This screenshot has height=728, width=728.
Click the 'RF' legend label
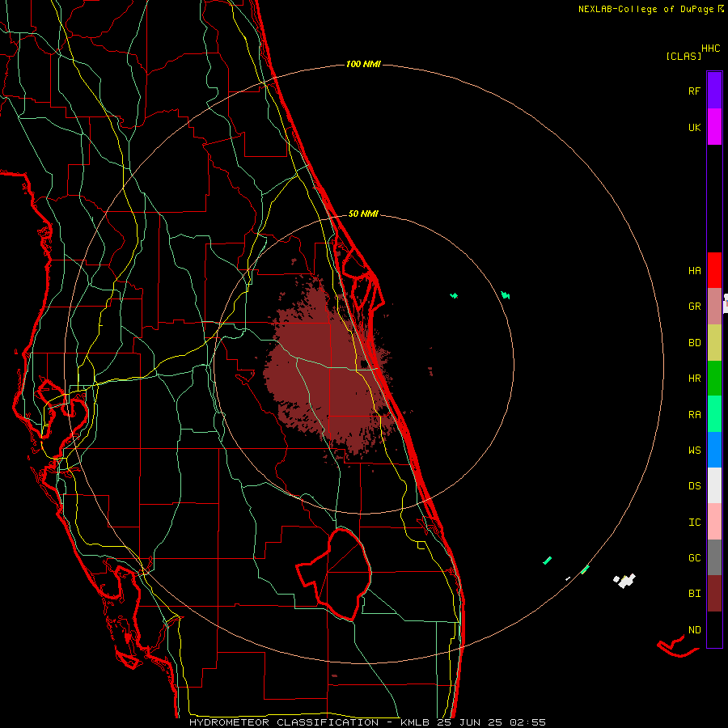(694, 91)
